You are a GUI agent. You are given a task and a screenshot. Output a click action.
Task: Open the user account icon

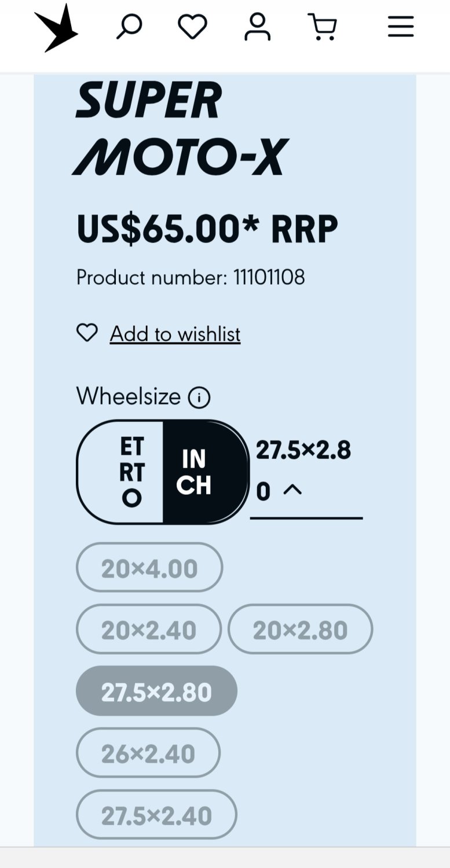(x=257, y=27)
